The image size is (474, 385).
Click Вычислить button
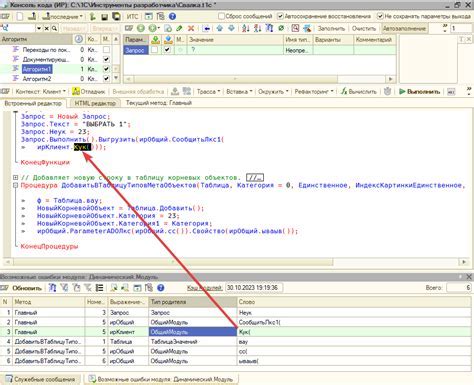point(359,91)
